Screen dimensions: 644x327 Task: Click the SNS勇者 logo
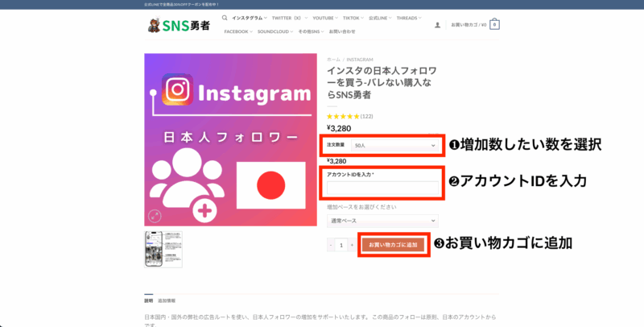[179, 25]
